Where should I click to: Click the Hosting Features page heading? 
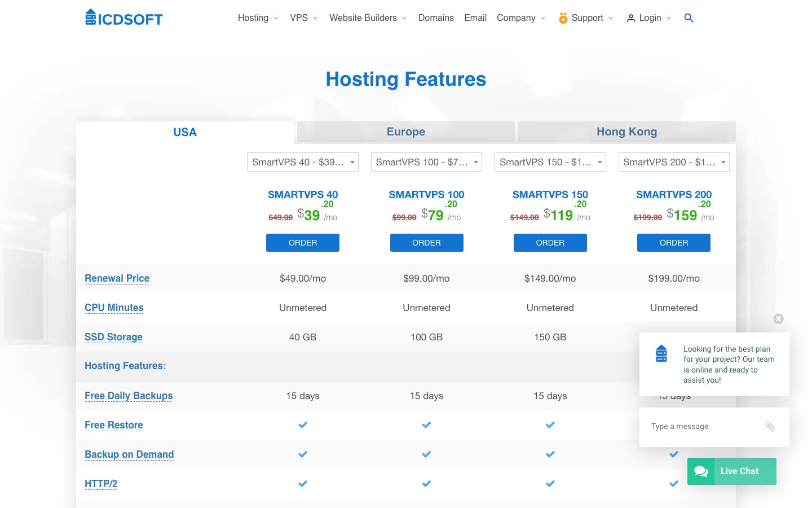pyautogui.click(x=406, y=79)
